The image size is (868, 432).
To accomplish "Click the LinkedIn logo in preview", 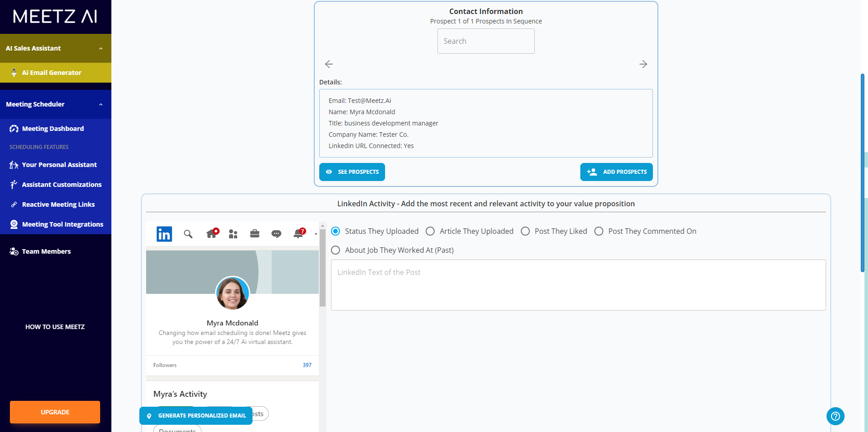I will pos(164,234).
